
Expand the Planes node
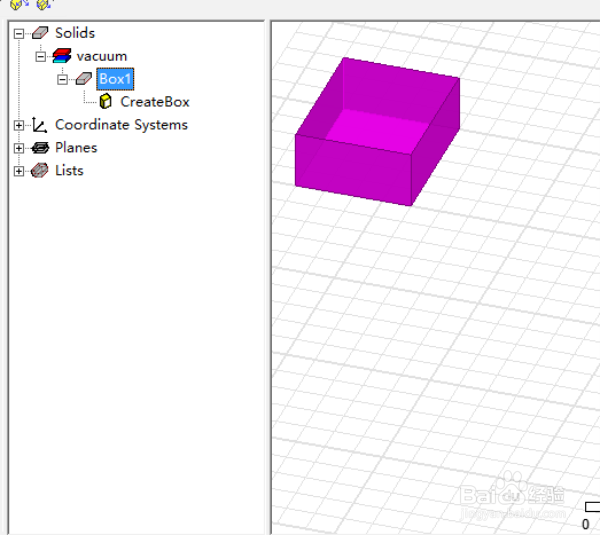18,148
